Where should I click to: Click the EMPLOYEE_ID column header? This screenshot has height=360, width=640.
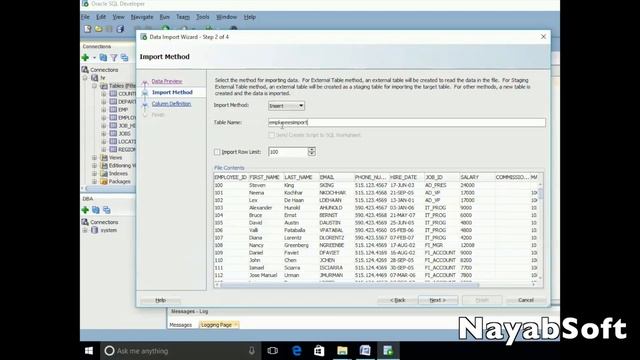(x=231, y=177)
